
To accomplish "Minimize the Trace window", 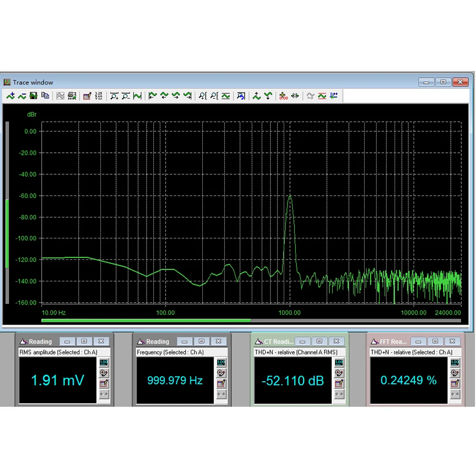I will coord(426,82).
